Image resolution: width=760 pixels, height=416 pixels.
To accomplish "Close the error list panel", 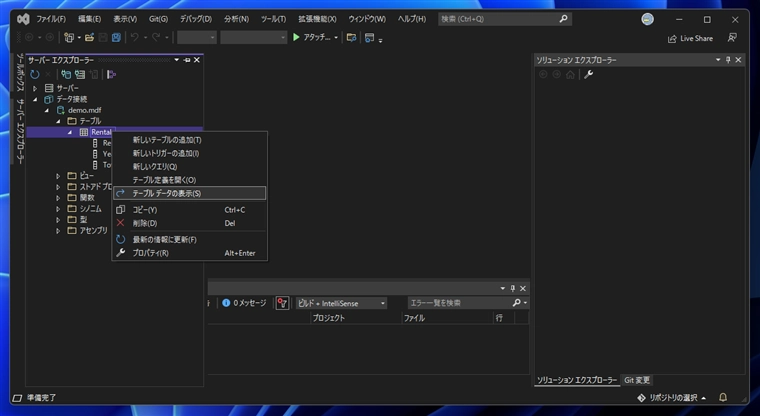I will point(523,288).
